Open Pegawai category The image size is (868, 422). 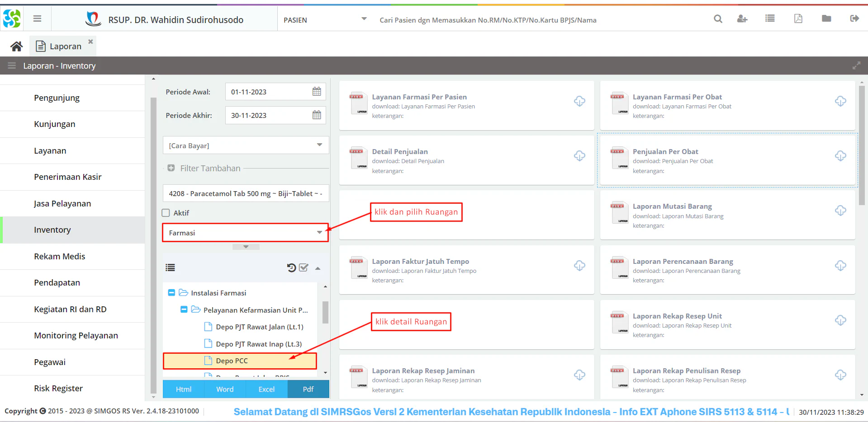tap(72, 362)
